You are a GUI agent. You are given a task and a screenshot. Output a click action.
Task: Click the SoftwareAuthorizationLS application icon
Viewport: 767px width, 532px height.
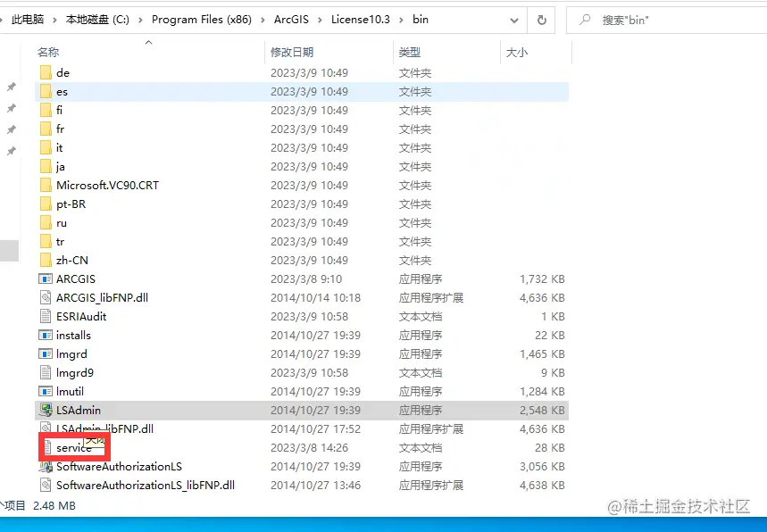point(46,467)
